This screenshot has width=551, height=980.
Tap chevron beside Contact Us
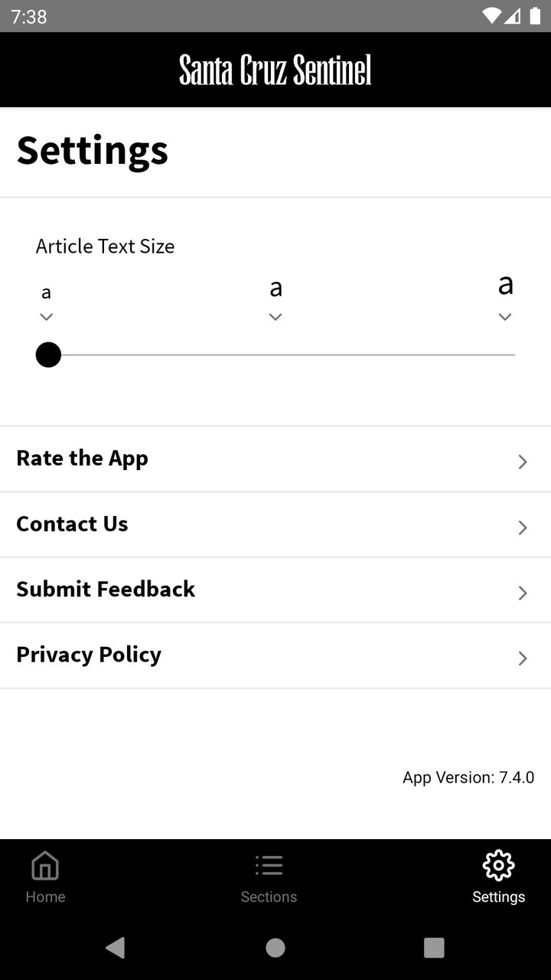point(523,528)
